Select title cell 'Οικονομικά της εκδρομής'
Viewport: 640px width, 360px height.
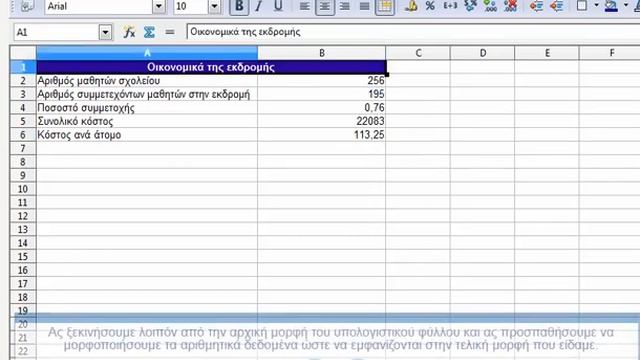pos(211,67)
